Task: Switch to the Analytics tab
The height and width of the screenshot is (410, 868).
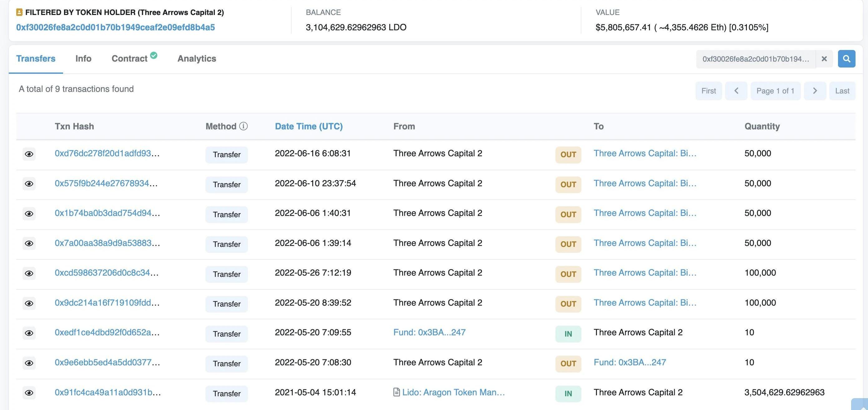Action: pyautogui.click(x=197, y=59)
